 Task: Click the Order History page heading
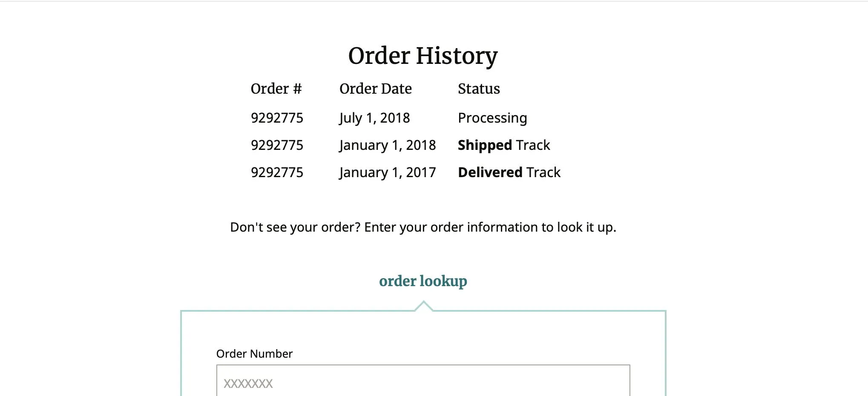click(x=423, y=56)
